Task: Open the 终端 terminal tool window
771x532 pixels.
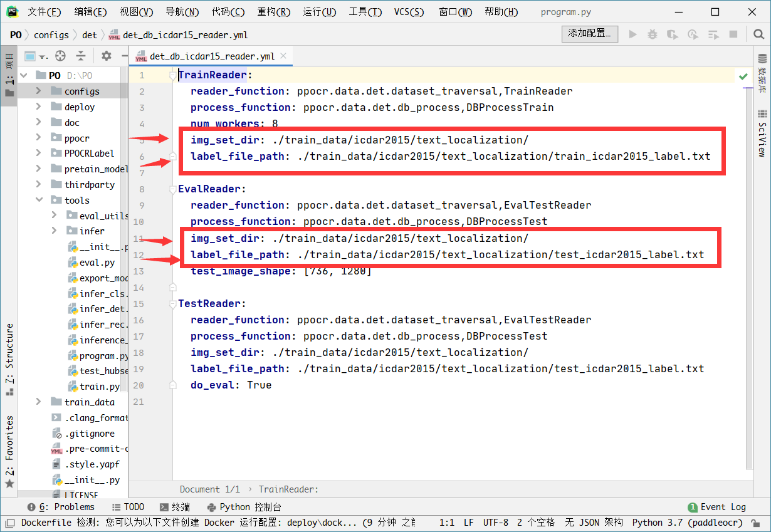Action: (175, 507)
